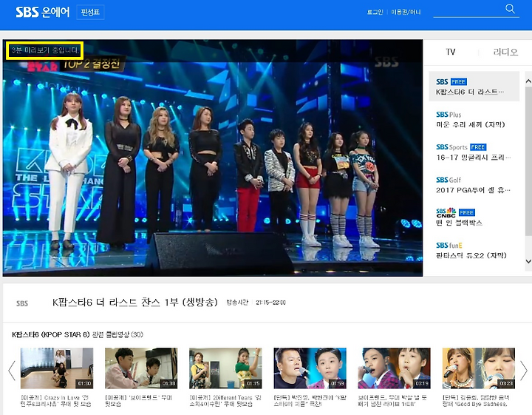Switch to the 라디오 tab
This screenshot has width=532, height=415.
pyautogui.click(x=505, y=52)
